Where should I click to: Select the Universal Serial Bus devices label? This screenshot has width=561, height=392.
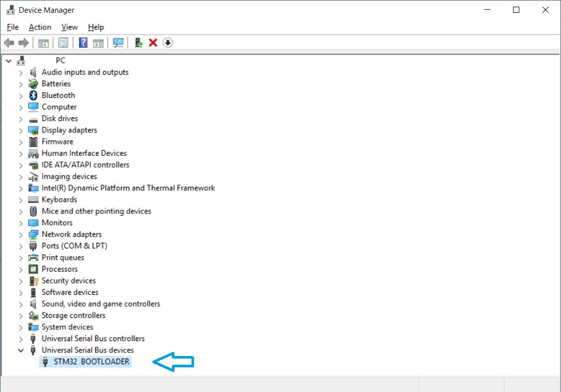pos(87,350)
